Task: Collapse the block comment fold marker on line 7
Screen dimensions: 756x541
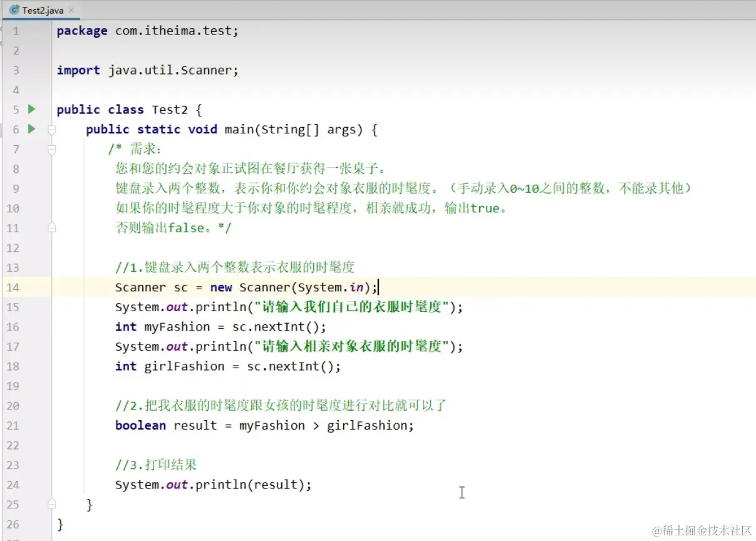Action: pyautogui.click(x=52, y=150)
